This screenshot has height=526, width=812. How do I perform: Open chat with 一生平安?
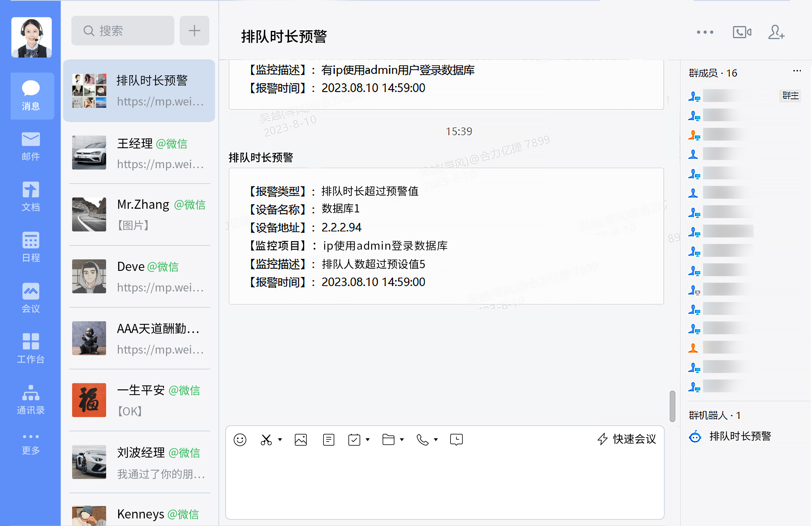139,400
